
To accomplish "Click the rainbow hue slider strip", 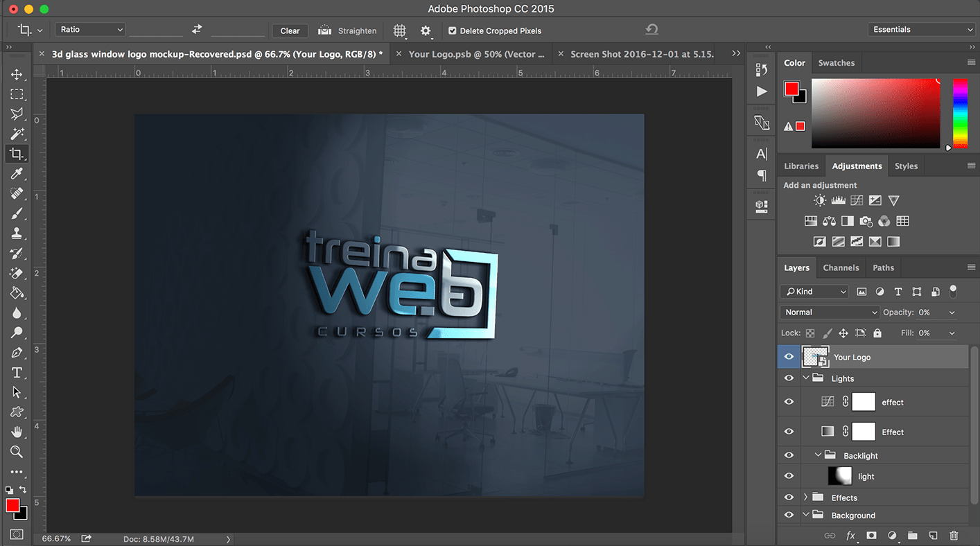I will point(960,113).
